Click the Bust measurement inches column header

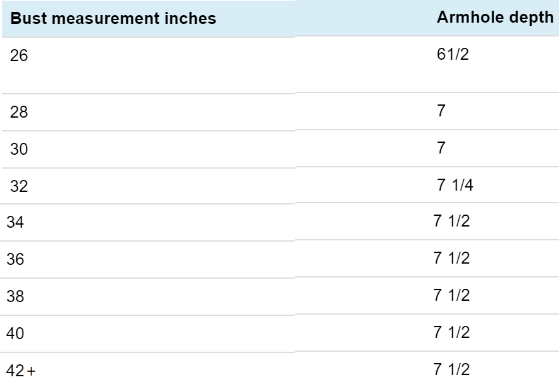114,18
